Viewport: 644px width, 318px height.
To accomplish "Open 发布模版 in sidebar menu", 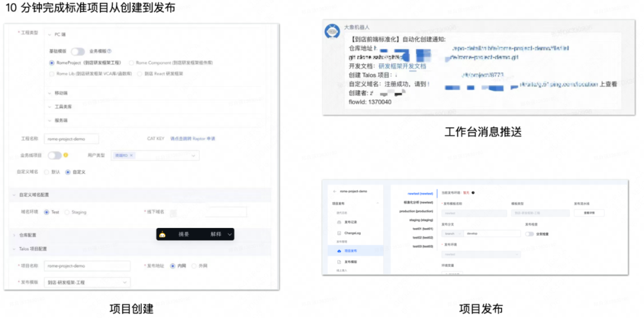I will tap(351, 262).
